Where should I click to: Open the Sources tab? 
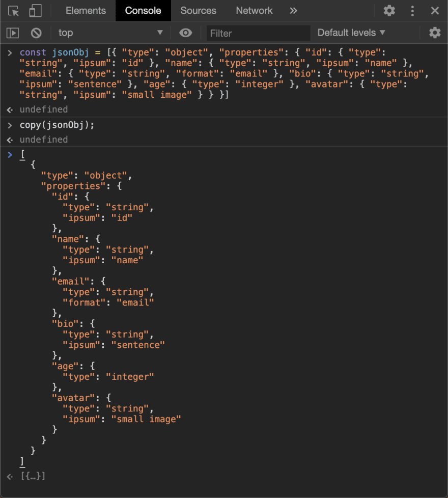[x=198, y=11]
